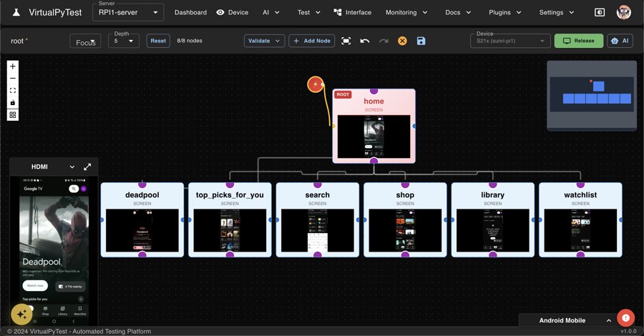Open the user avatar profile
This screenshot has height=336, width=644.
click(623, 12)
